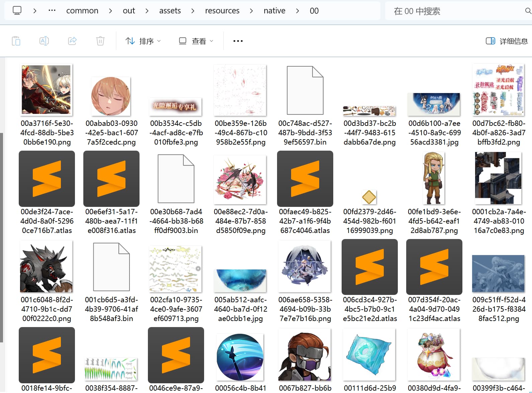Click the search magnifier icon

[x=528, y=11]
